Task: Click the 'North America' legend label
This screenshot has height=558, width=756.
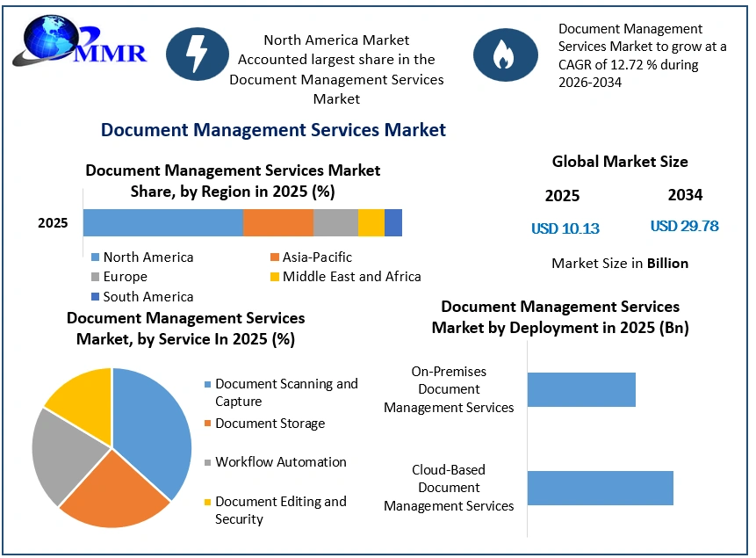Action: 148,257
